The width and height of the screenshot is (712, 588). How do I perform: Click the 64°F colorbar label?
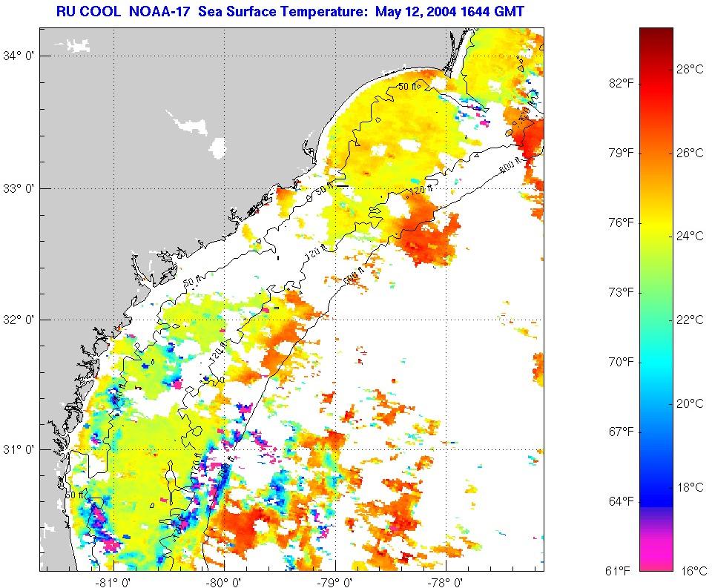point(622,502)
